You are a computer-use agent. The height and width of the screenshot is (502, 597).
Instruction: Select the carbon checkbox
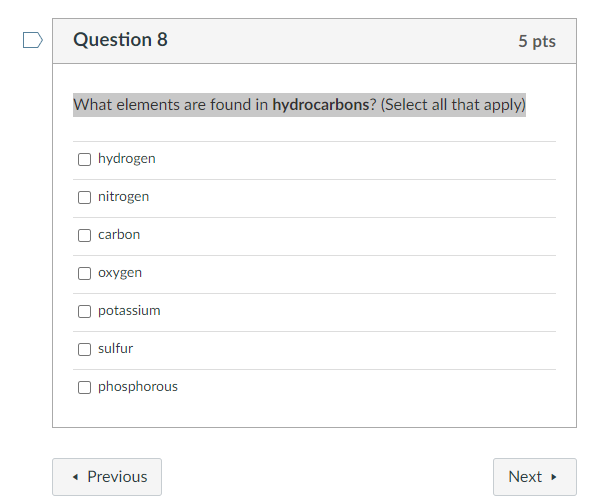pyautogui.click(x=85, y=235)
